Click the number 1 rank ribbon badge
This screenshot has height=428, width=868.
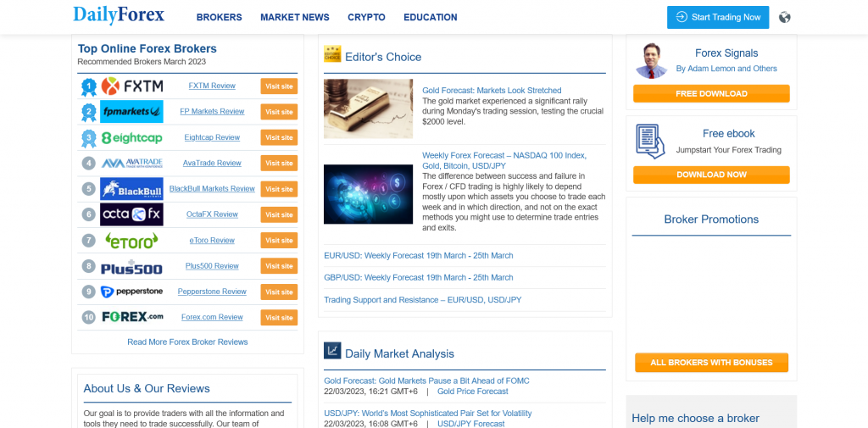(x=88, y=86)
